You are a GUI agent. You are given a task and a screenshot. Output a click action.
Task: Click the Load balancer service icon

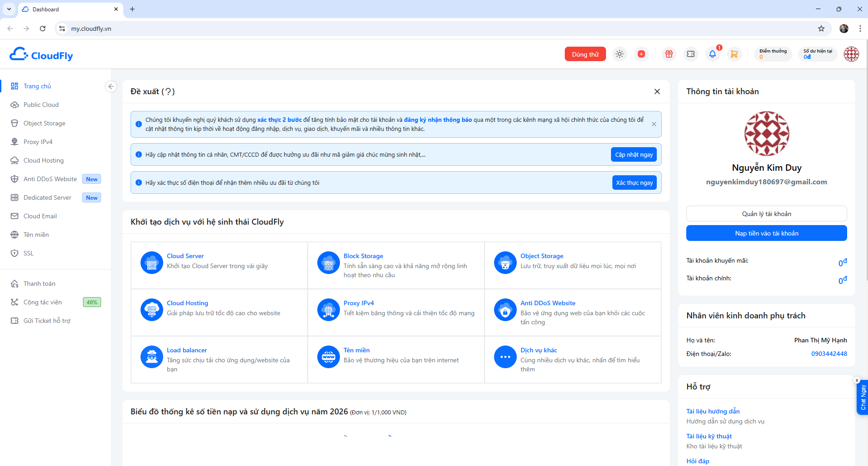[x=152, y=357]
